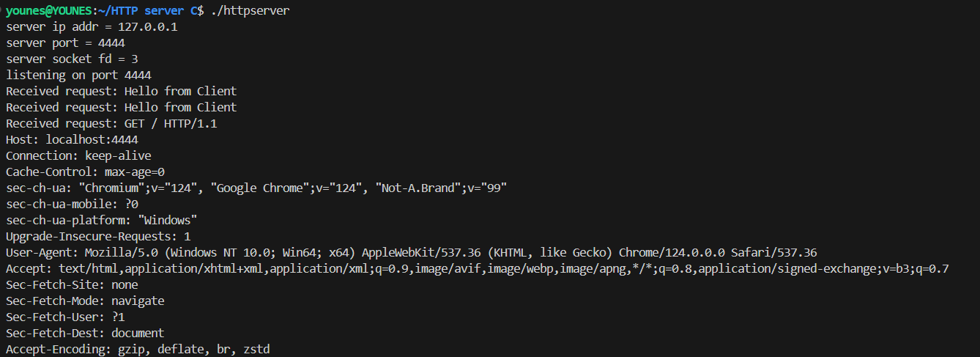This screenshot has height=357, width=980.
Task: Click the server ip addr 127.0.0.1 line
Action: coord(92,26)
